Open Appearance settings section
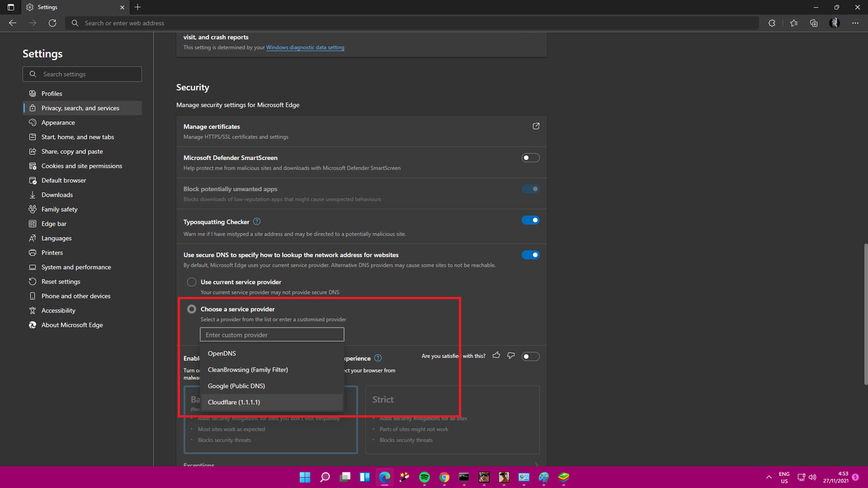 coord(82,123)
